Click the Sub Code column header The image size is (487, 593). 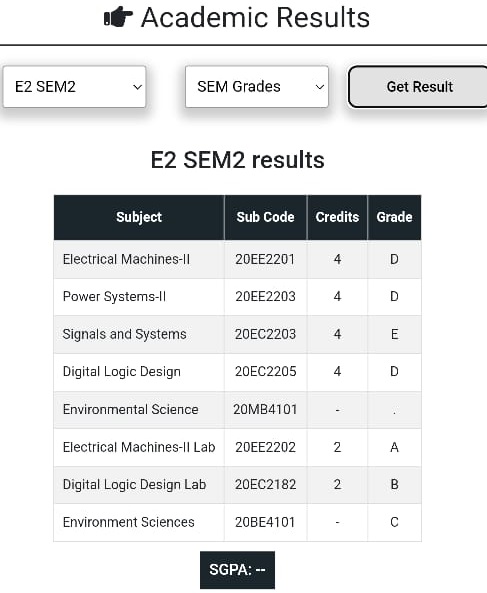coord(265,217)
